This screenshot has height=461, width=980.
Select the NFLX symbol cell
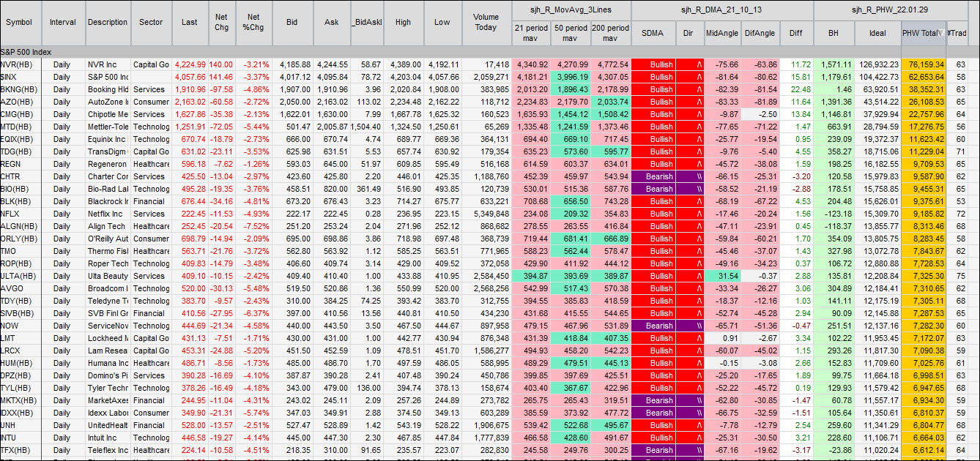click(x=21, y=214)
